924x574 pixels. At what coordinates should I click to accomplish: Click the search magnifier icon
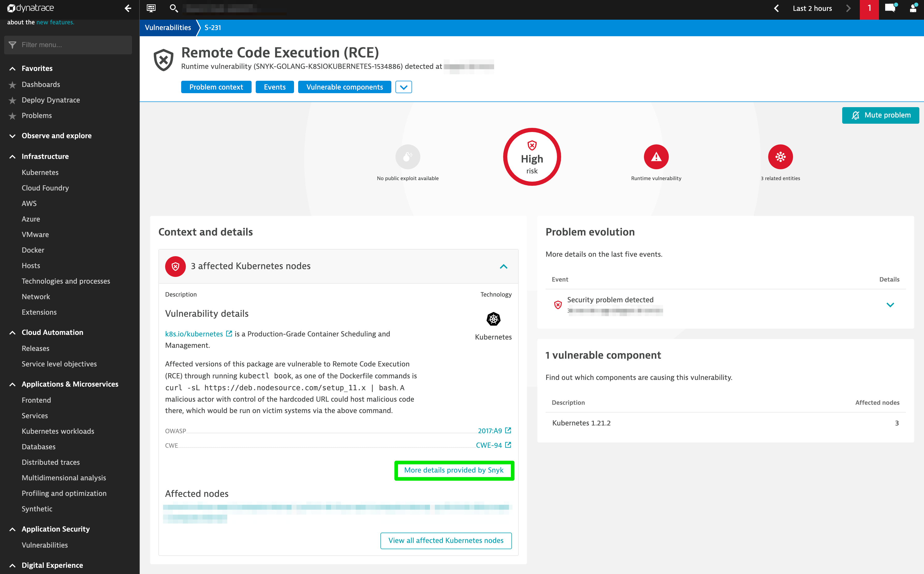[173, 8]
